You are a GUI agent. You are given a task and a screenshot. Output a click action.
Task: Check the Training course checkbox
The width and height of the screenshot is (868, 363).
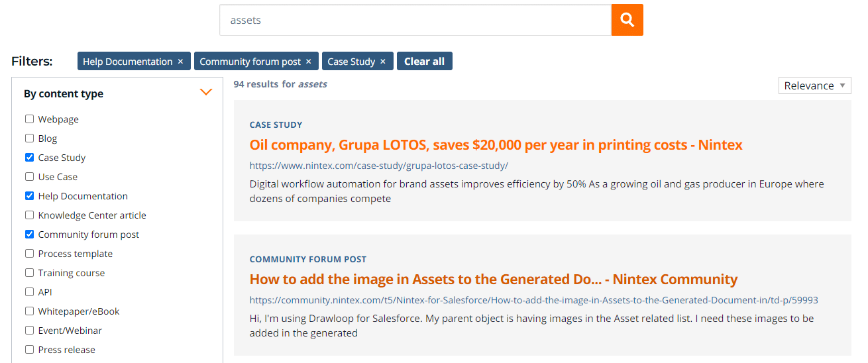[29, 273]
